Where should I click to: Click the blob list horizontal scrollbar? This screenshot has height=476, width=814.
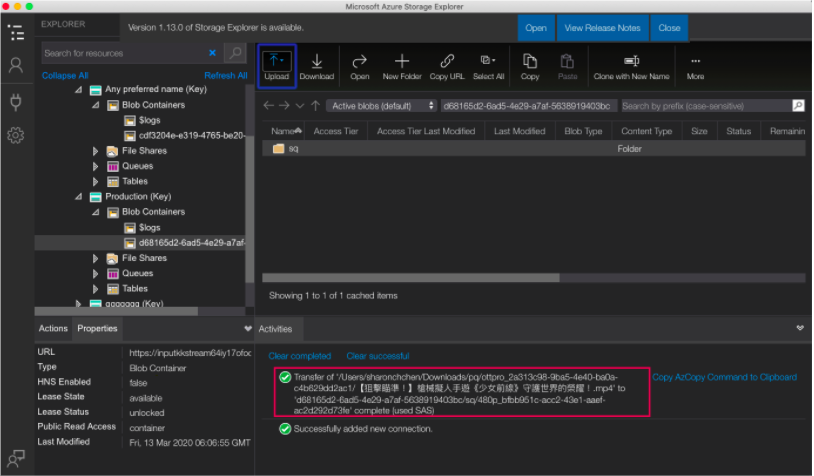[411, 278]
